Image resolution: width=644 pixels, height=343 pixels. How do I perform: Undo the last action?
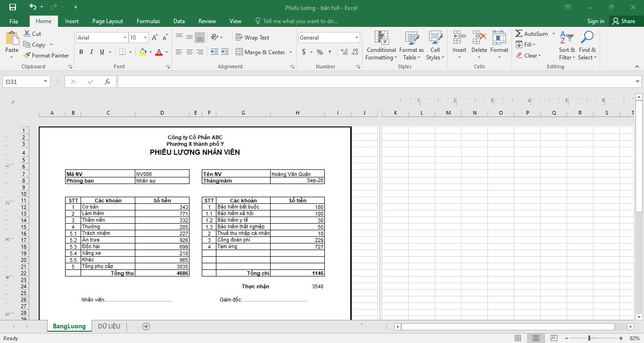pos(33,7)
